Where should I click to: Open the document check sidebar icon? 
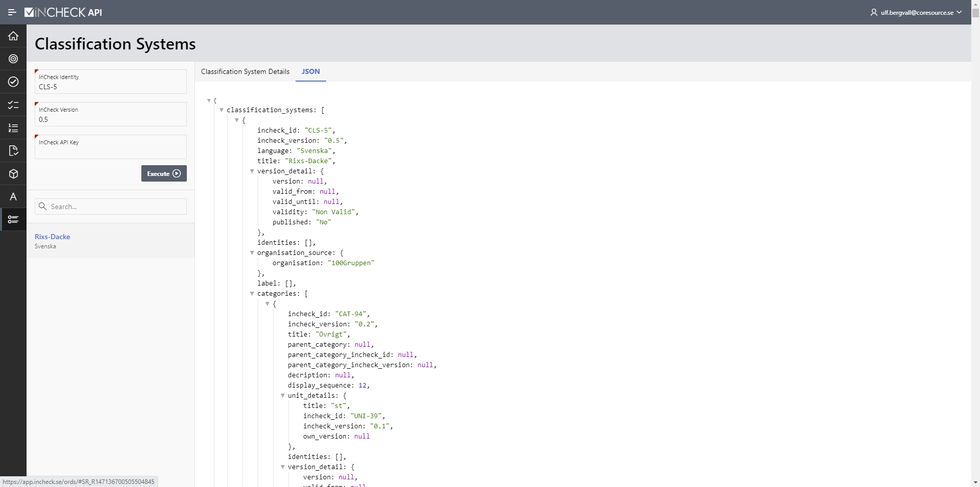13,151
